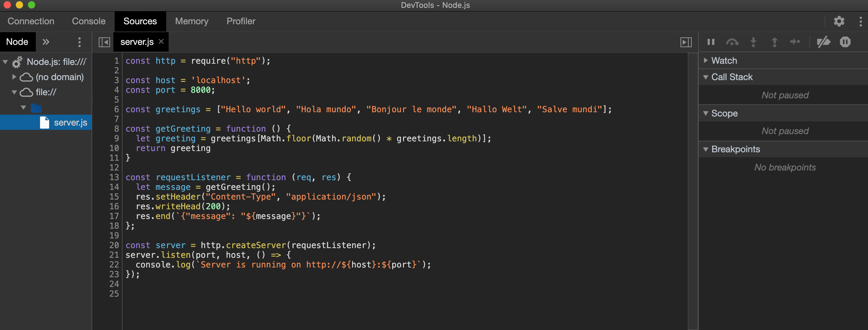The image size is (868, 330).
Task: Click the Step button
Action: pyautogui.click(x=795, y=42)
